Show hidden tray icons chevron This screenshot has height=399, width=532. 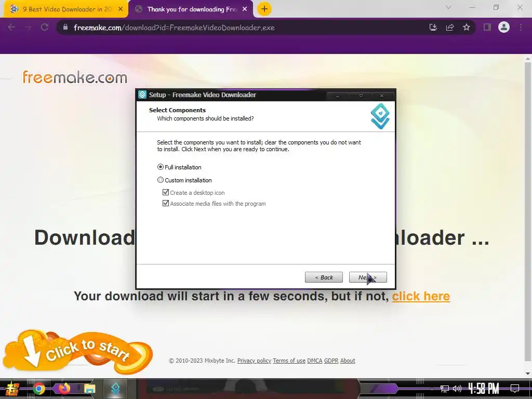point(432,389)
